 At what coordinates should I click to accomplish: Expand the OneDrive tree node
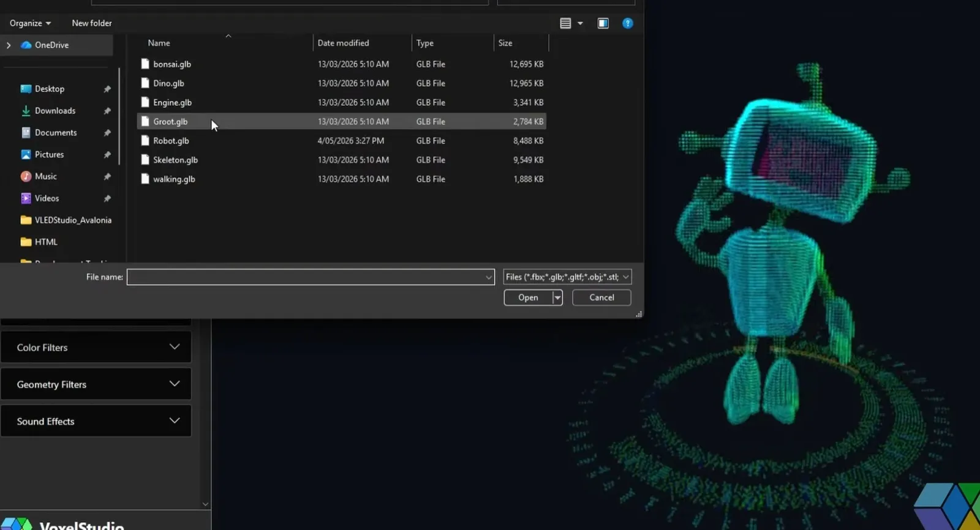(x=9, y=45)
